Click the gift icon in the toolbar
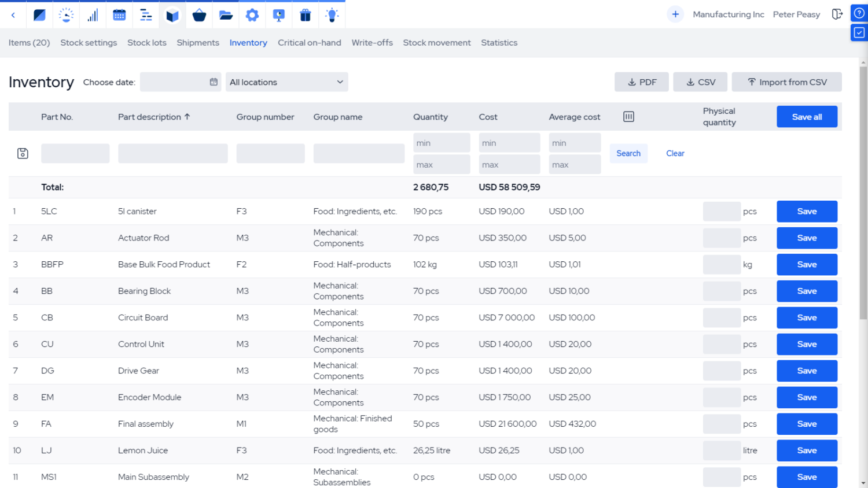868x488 pixels. (x=305, y=14)
